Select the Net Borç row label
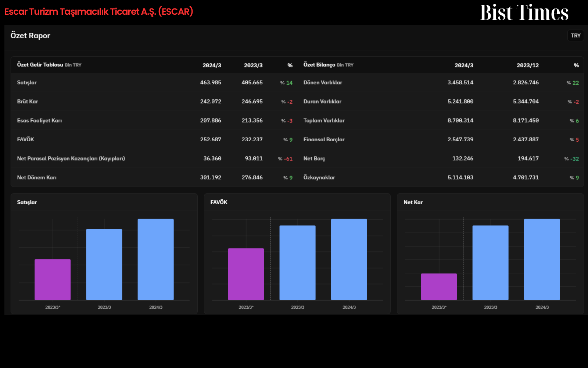Viewport: 588px width, 368px height. point(314,159)
